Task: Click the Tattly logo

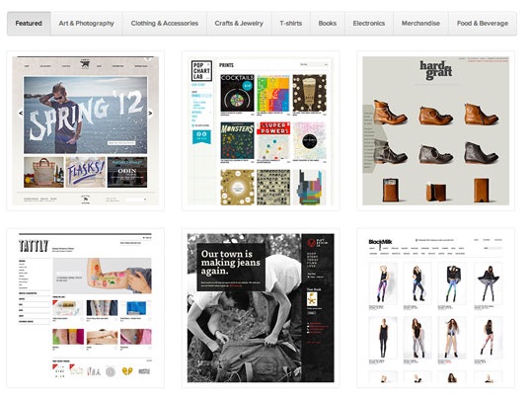Action: click(34, 246)
